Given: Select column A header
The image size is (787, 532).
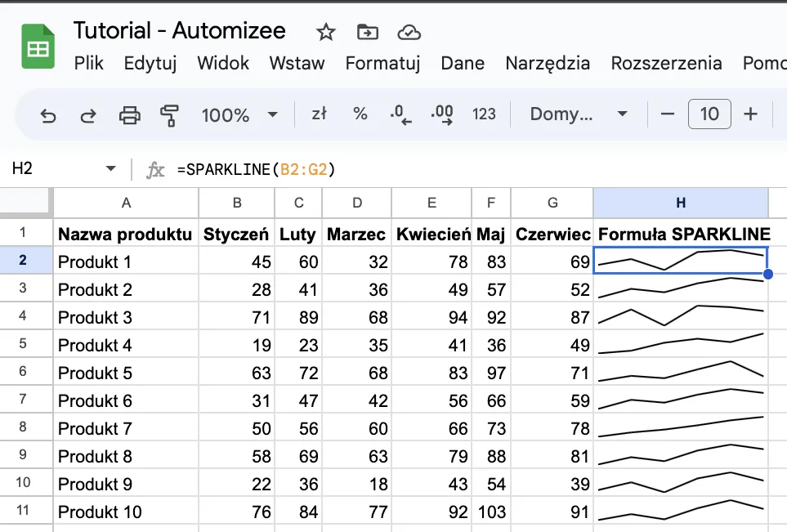Looking at the screenshot, I should pos(126,203).
